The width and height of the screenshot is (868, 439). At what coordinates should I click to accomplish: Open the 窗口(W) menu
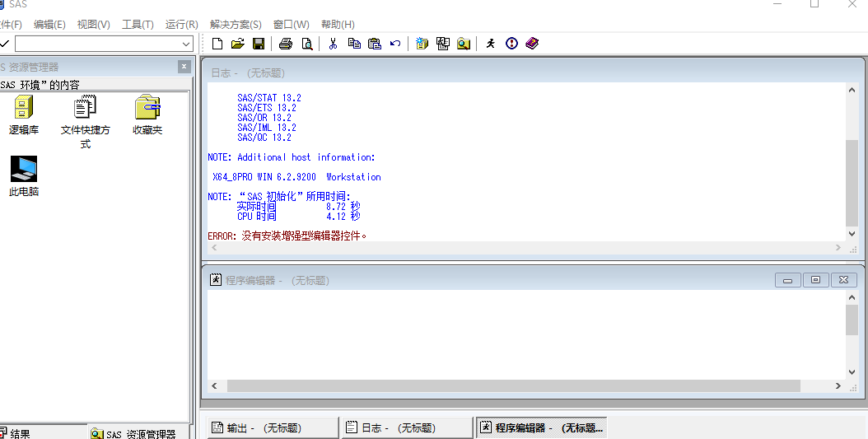point(292,25)
